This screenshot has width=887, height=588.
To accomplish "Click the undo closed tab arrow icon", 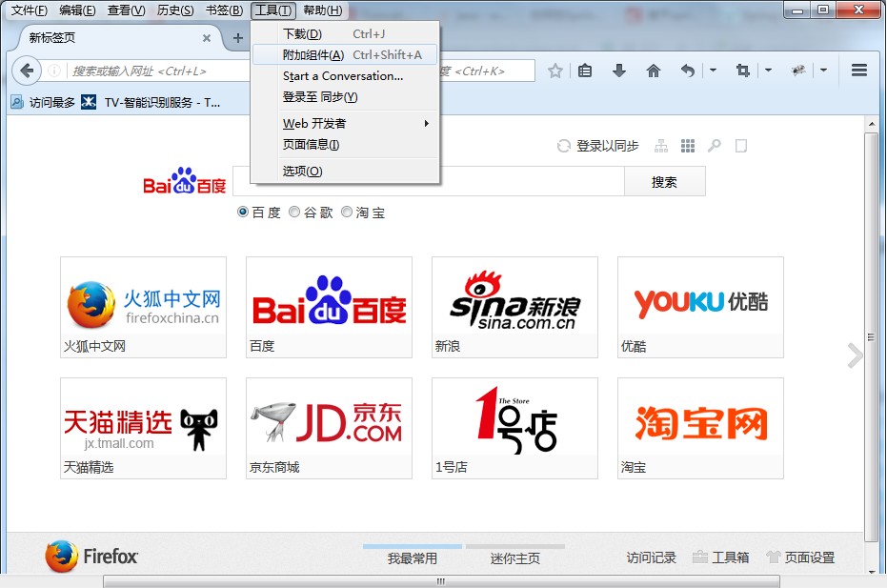I will [687, 71].
